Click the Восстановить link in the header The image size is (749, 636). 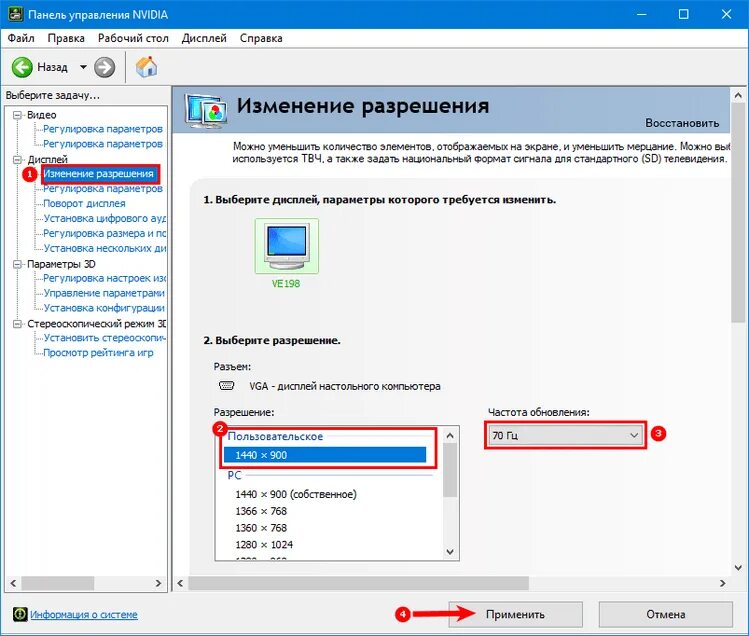coord(682,123)
